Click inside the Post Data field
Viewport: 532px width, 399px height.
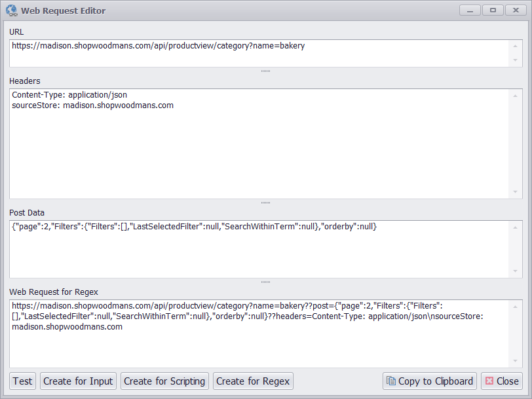point(259,249)
